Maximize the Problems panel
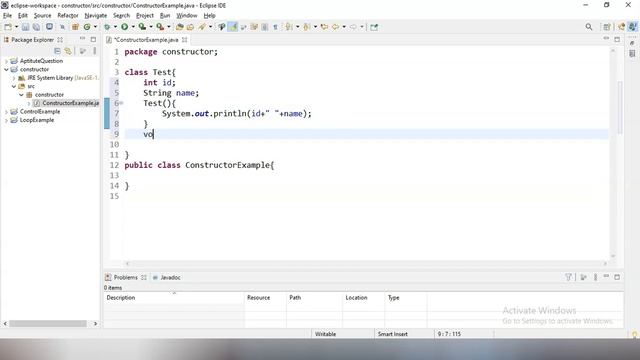 tap(617, 277)
